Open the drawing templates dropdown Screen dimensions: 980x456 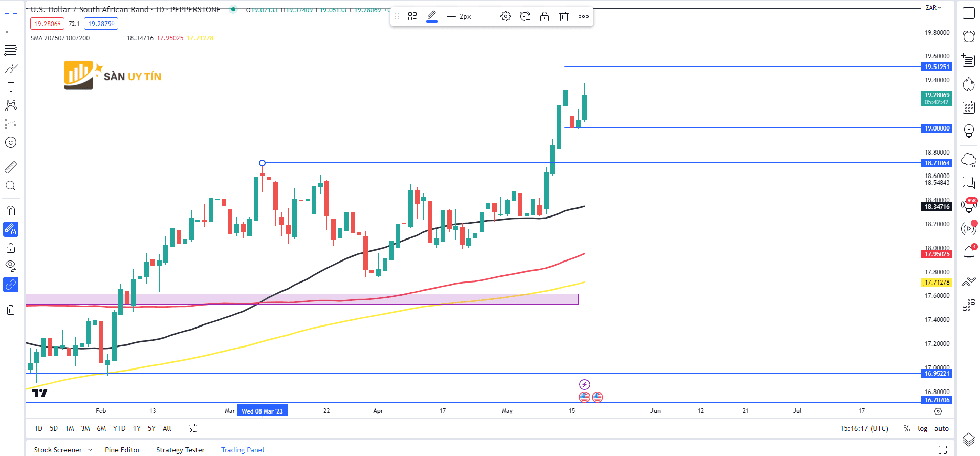click(x=412, y=17)
